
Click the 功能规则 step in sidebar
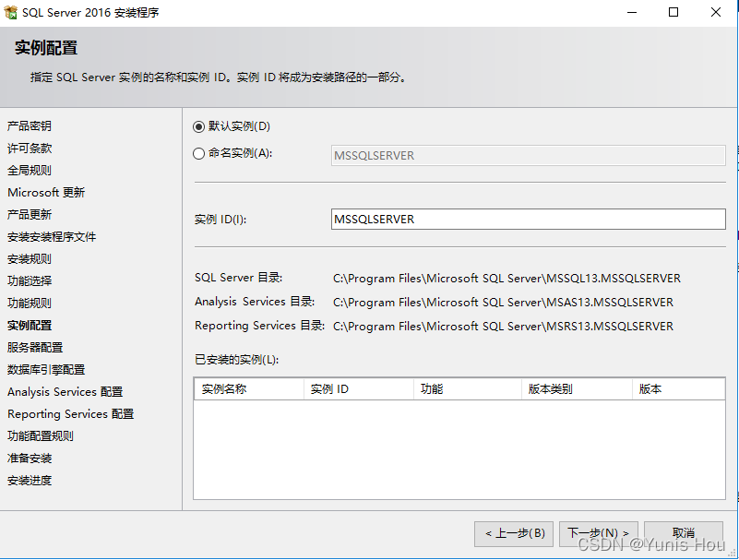pos(30,304)
